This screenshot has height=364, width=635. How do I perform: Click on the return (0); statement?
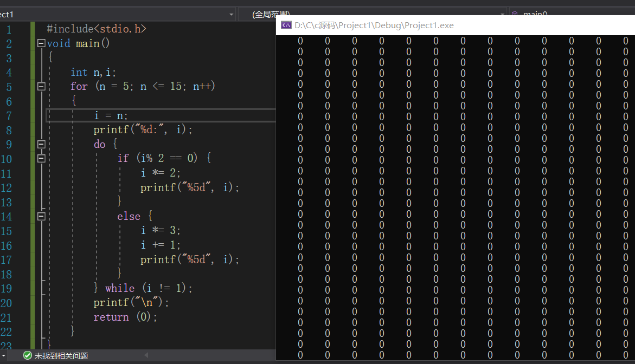125,317
